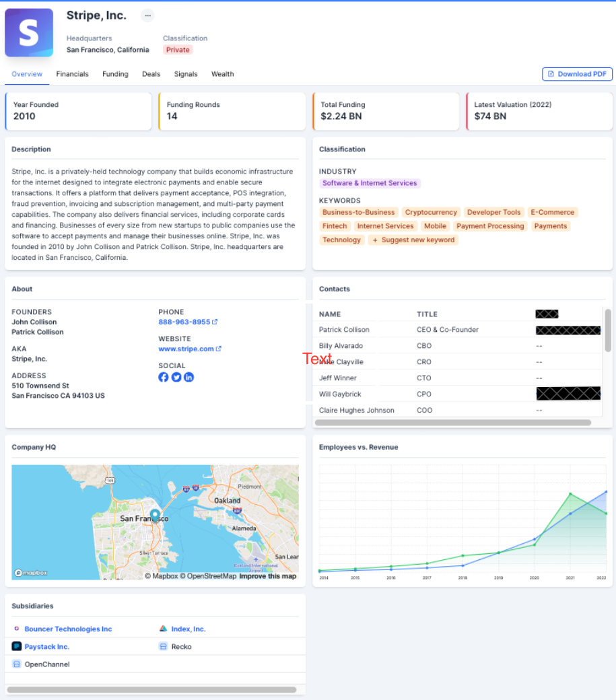Image resolution: width=616 pixels, height=700 pixels.
Task: Click the Fintech keyword tag
Action: 335,226
